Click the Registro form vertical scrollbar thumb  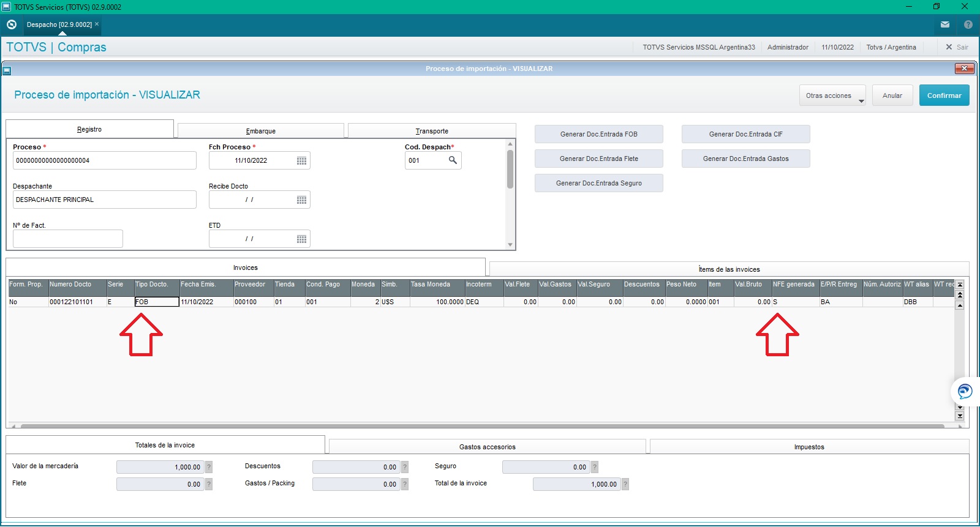(x=510, y=170)
